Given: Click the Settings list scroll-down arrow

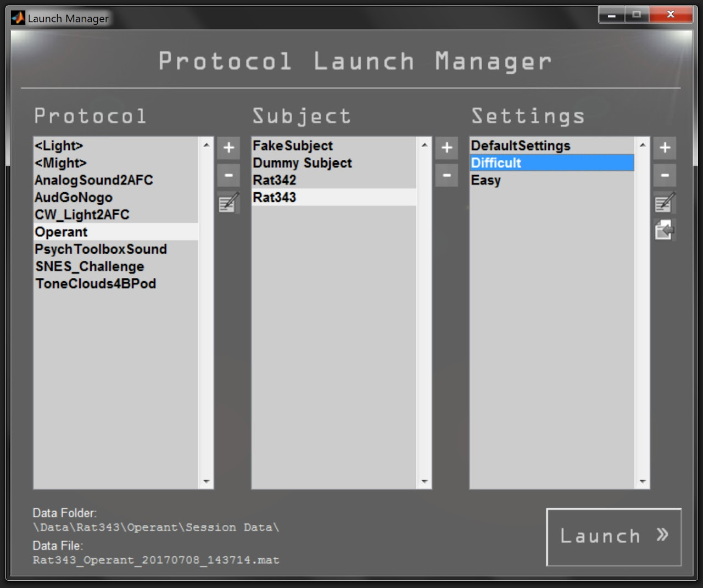Looking at the screenshot, I should pos(642,481).
